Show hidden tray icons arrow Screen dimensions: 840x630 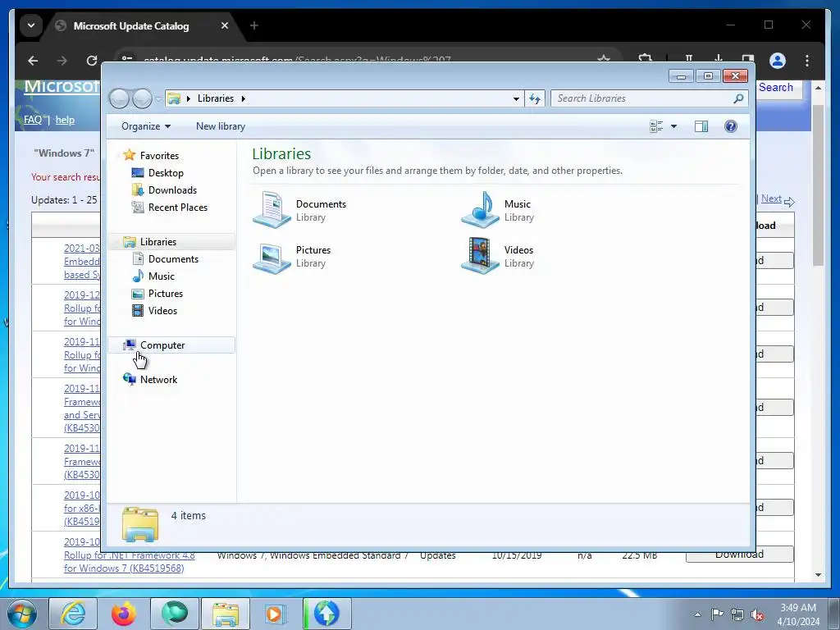coord(697,614)
